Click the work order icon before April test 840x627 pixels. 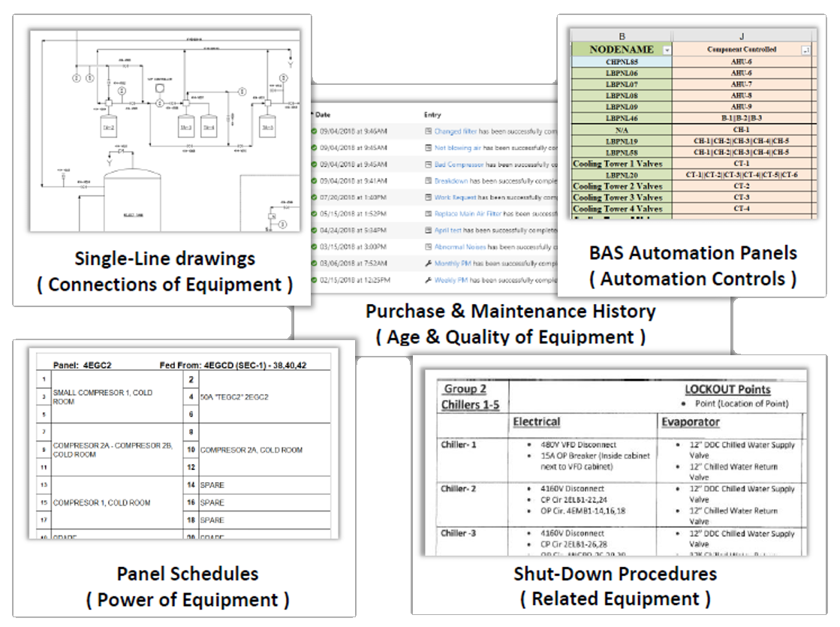[x=428, y=231]
